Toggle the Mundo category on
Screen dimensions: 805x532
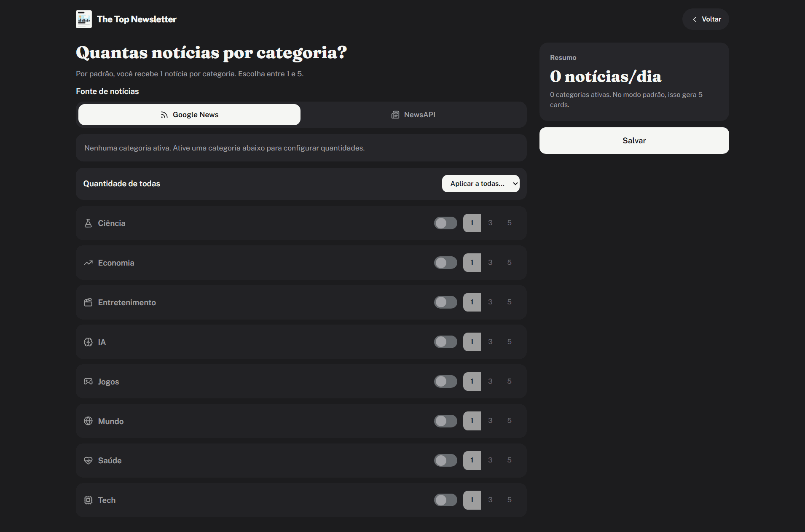coord(445,421)
